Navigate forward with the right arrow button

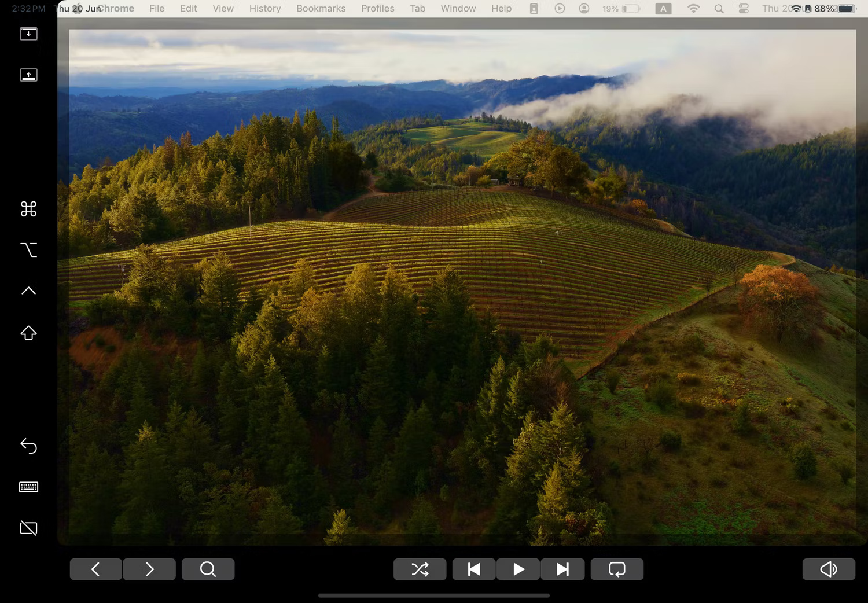point(149,569)
